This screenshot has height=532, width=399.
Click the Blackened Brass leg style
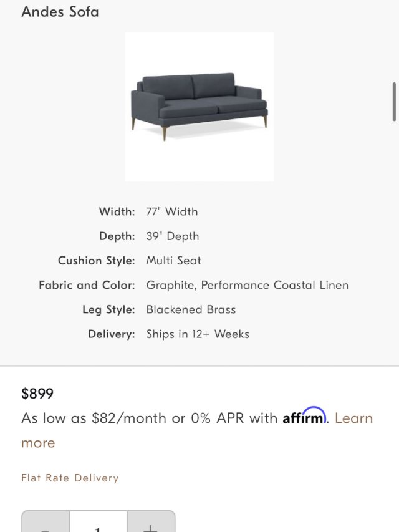click(x=191, y=310)
